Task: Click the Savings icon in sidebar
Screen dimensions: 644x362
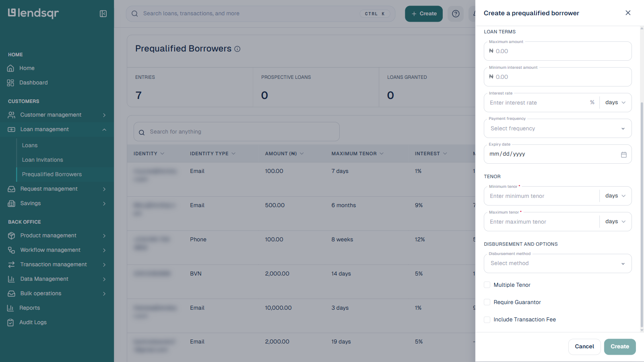Action: point(11,204)
